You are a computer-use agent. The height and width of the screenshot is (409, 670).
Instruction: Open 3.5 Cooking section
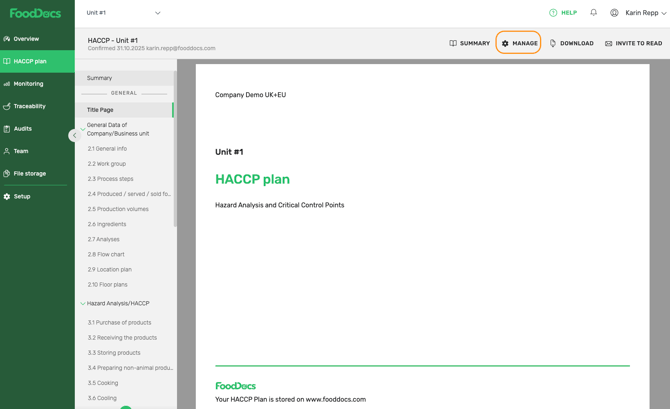tap(103, 383)
